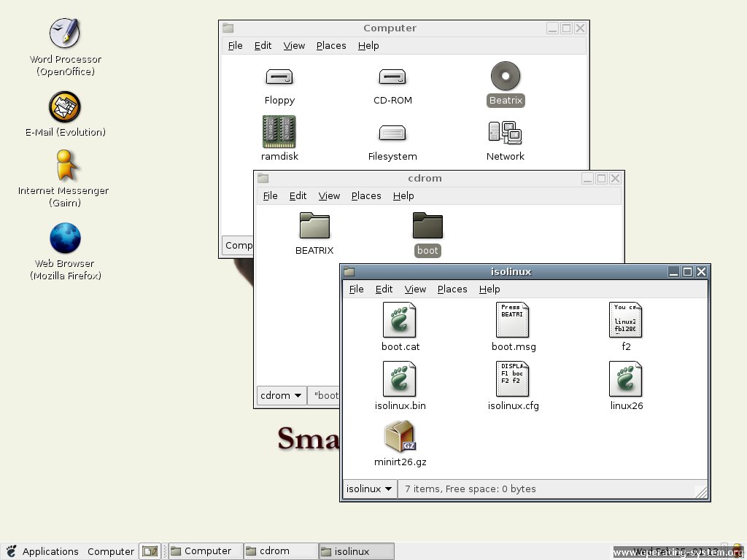Open View menu in Computer window
Screen dimensions: 747x560
(x=294, y=46)
